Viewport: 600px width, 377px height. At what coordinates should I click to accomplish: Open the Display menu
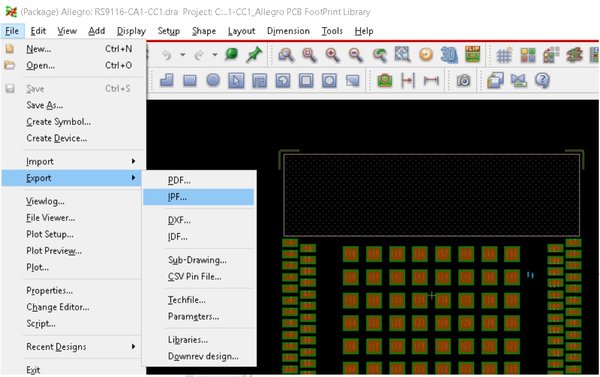click(131, 31)
